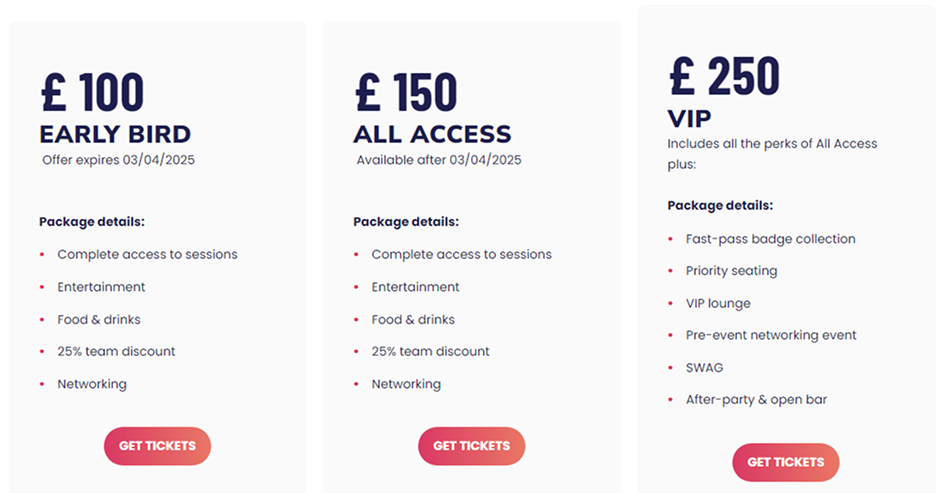Click 'VIP lounge' list item
The width and height of the screenshot is (941, 493).
coord(718,303)
